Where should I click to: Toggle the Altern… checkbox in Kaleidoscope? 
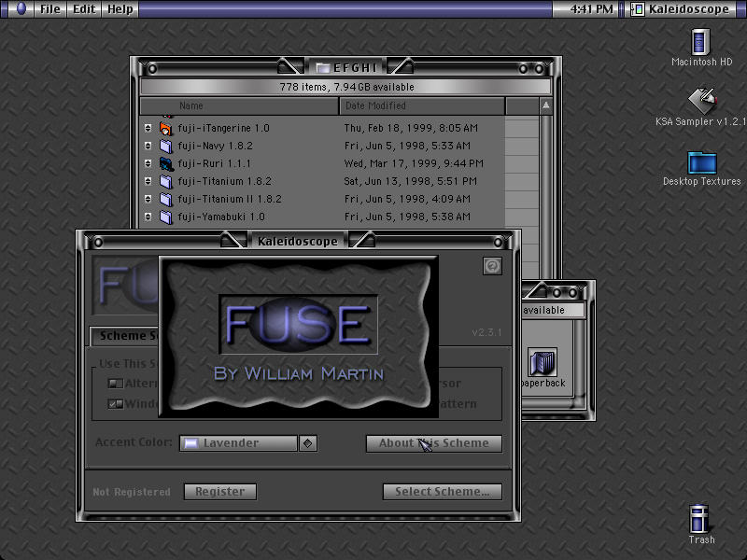[x=115, y=384]
